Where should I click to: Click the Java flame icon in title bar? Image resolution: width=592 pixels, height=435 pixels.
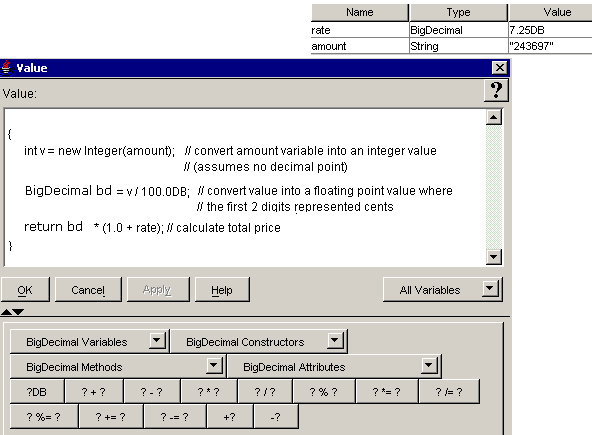[x=6, y=68]
